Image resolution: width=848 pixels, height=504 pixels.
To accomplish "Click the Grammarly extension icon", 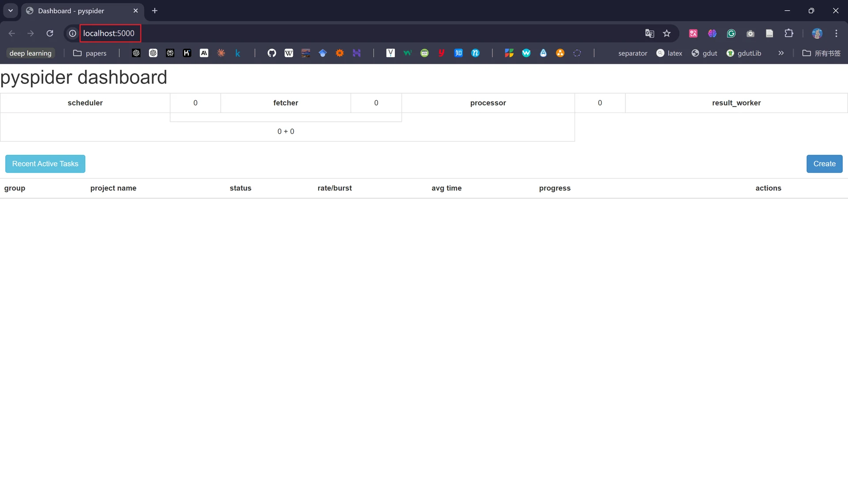I will pos(731,34).
